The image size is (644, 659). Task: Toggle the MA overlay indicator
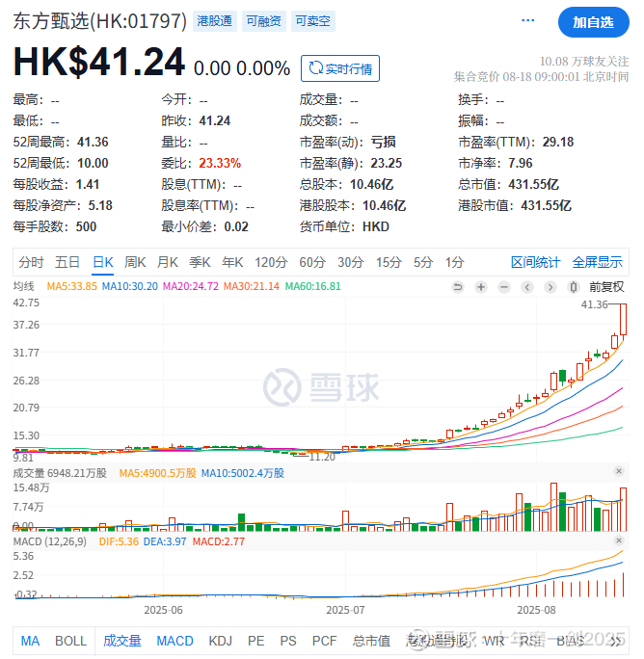pyautogui.click(x=30, y=641)
